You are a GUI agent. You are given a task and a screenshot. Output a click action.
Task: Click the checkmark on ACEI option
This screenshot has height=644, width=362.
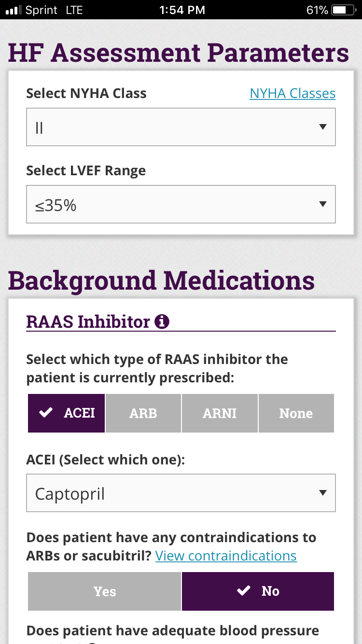tap(46, 413)
